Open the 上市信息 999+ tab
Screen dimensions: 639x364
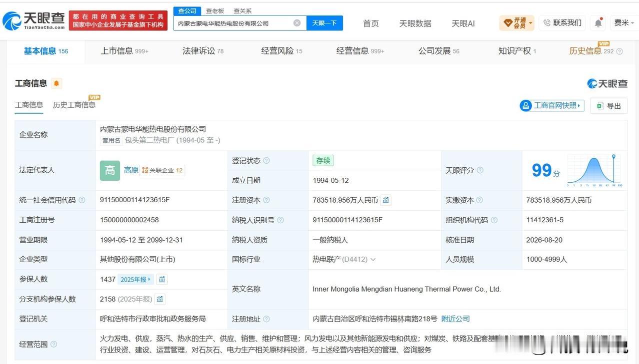pyautogui.click(x=124, y=51)
